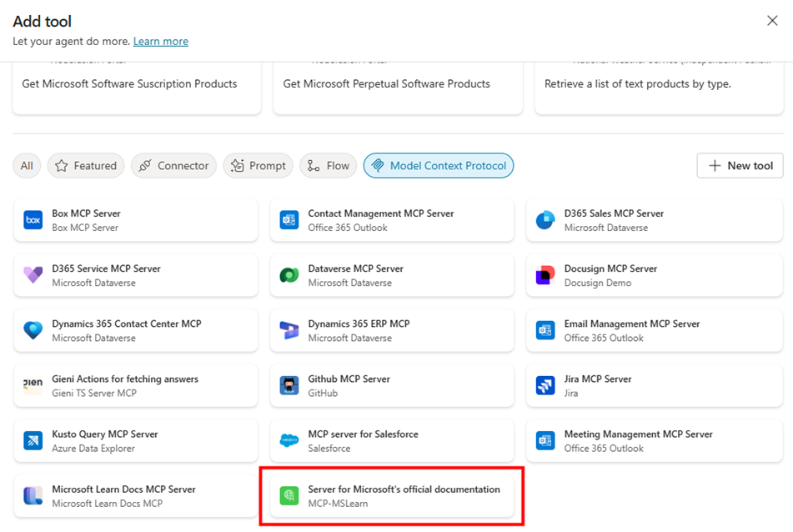Select Get Microsoft Software Suscription Products card
This screenshot has width=793, height=532.
pos(137,88)
